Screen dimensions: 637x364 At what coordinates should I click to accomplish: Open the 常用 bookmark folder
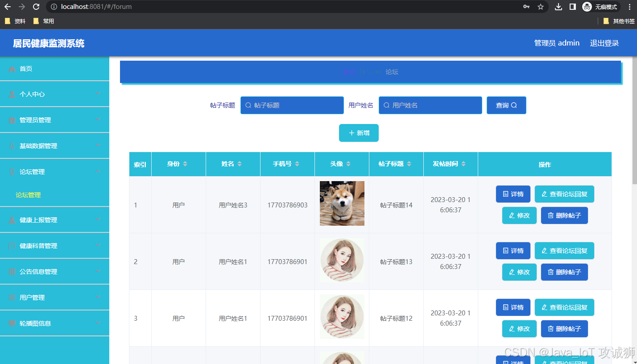tap(44, 21)
